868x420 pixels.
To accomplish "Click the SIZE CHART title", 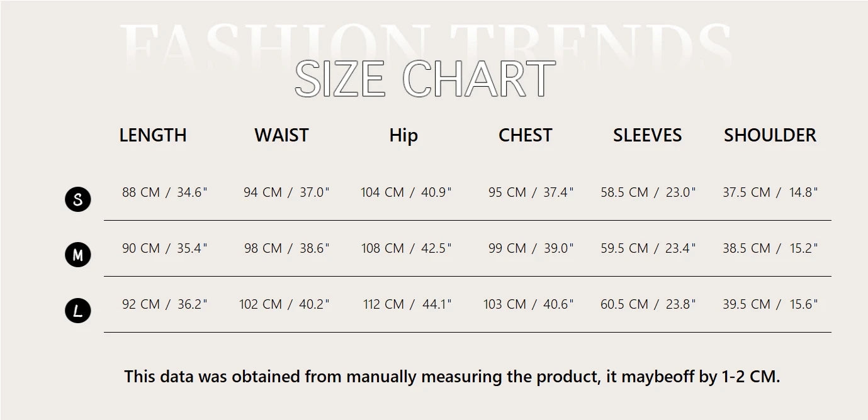I will pyautogui.click(x=425, y=79).
